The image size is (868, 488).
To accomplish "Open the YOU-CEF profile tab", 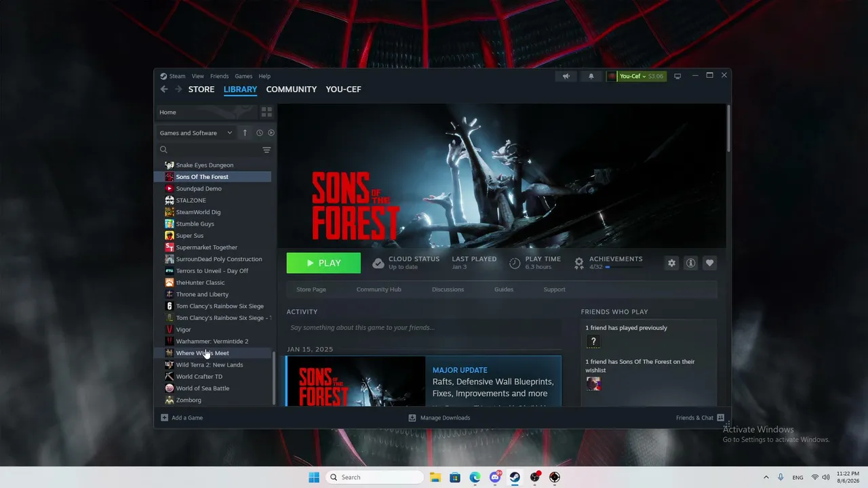I will (x=343, y=89).
